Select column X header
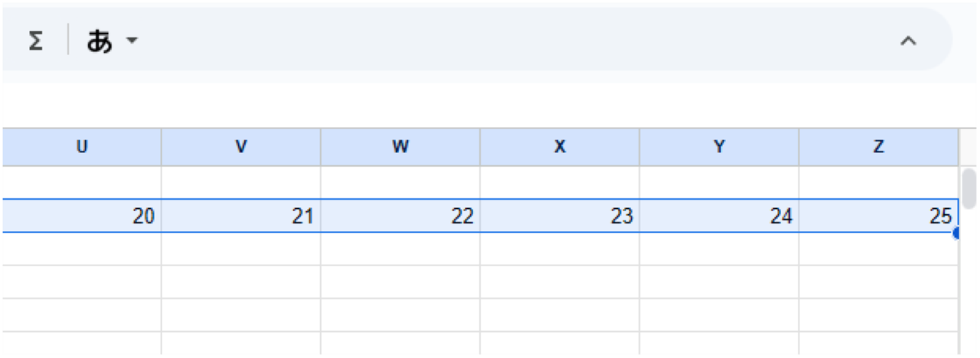 (560, 148)
